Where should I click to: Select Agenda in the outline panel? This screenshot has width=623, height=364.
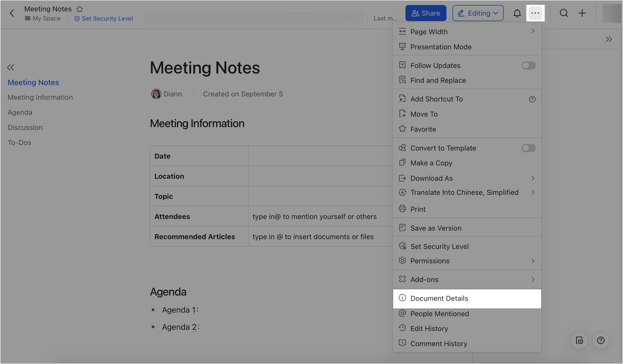20,112
